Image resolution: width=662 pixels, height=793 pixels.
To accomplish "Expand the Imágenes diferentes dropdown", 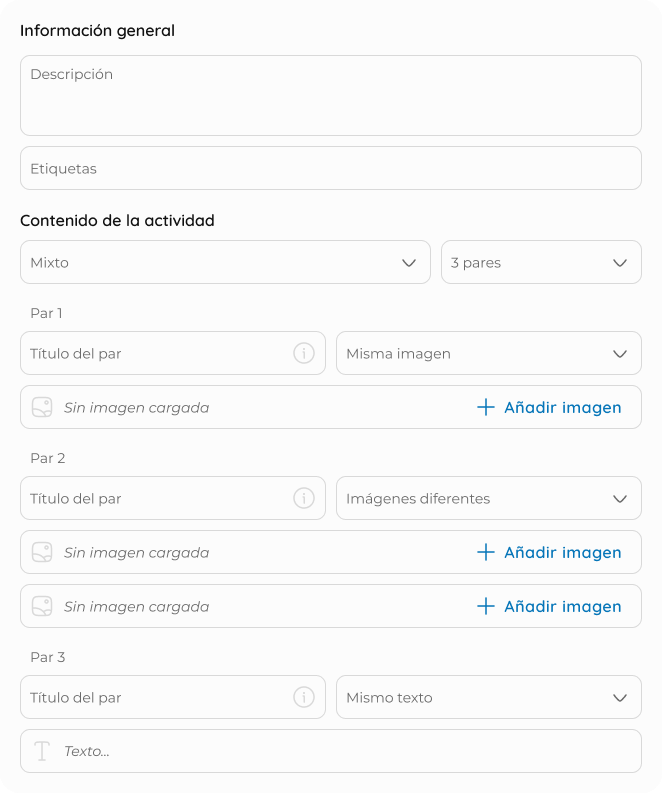I will click(489, 498).
